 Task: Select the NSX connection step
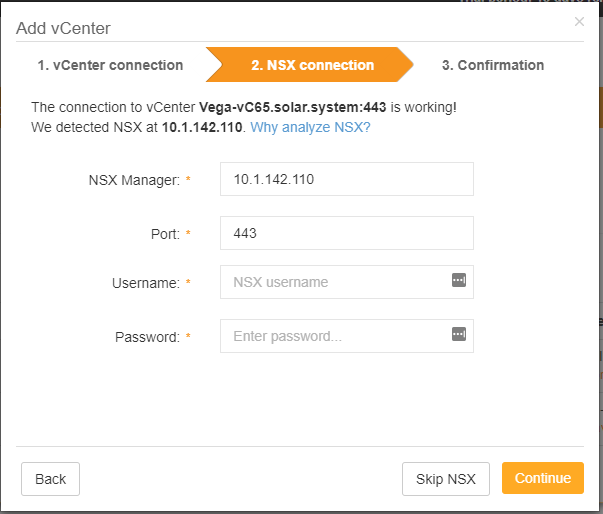(x=310, y=65)
